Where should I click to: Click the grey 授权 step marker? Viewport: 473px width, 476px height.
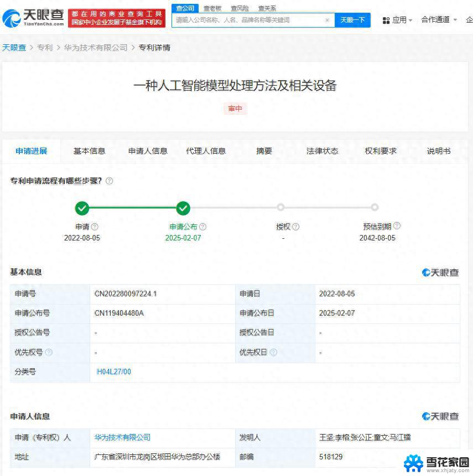coord(280,207)
